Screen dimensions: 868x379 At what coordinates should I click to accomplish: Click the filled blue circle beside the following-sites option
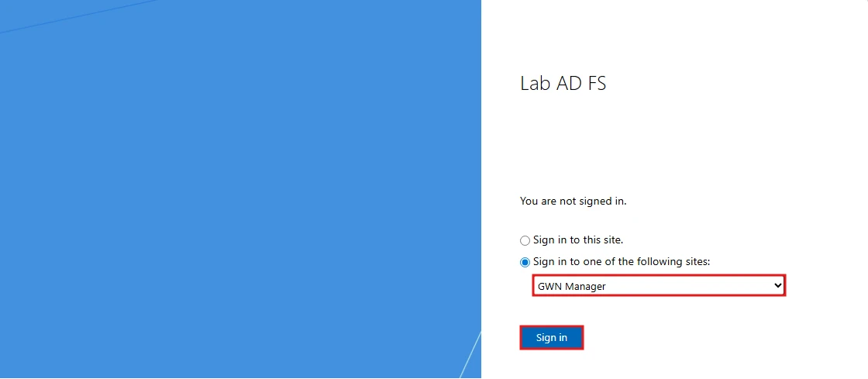[525, 262]
